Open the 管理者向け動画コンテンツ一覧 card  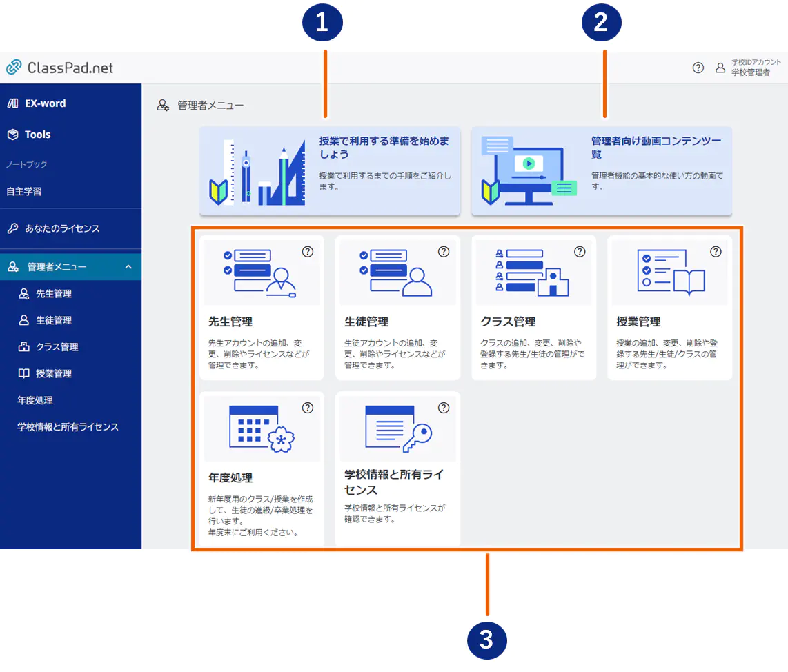[x=602, y=170]
